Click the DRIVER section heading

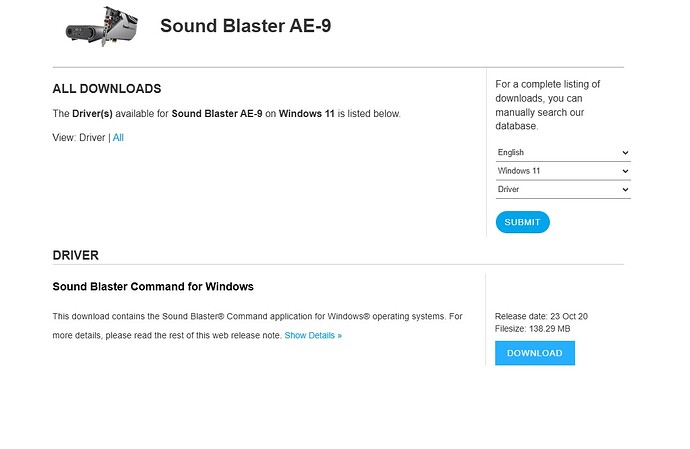pos(76,256)
